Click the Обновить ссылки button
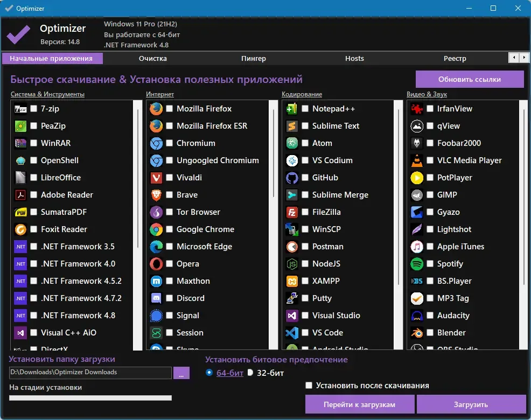 coord(470,79)
